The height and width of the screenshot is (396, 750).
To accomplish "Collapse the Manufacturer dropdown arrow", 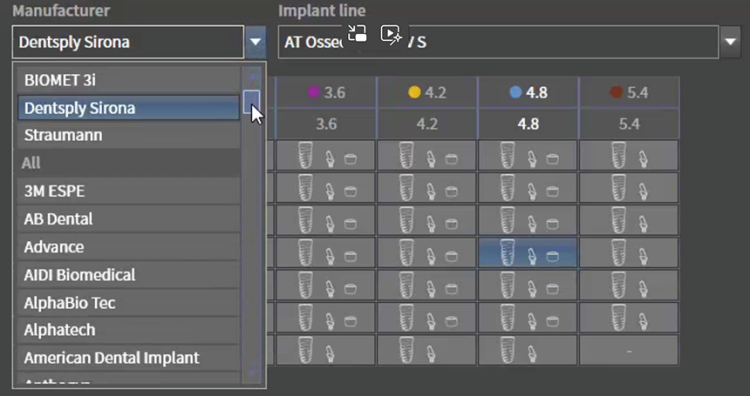I will (x=255, y=42).
